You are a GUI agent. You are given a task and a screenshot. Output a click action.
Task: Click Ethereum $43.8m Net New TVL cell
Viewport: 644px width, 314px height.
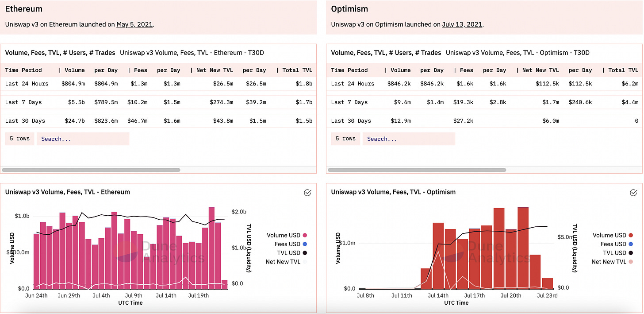(223, 121)
